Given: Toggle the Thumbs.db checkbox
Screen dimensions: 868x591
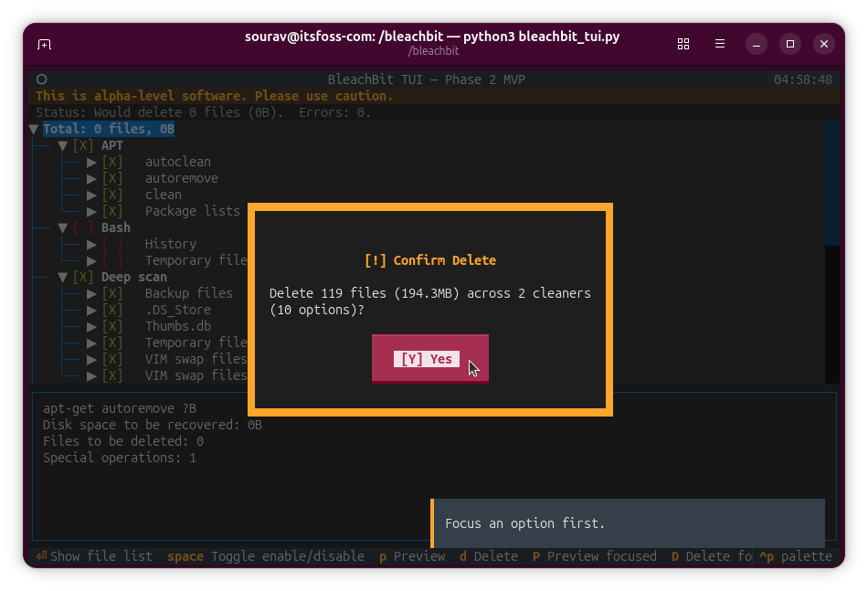Looking at the screenshot, I should click(112, 326).
